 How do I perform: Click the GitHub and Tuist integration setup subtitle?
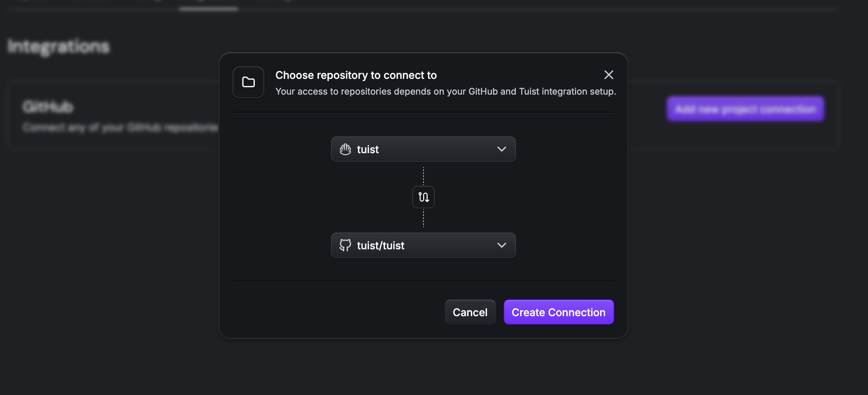click(x=445, y=92)
